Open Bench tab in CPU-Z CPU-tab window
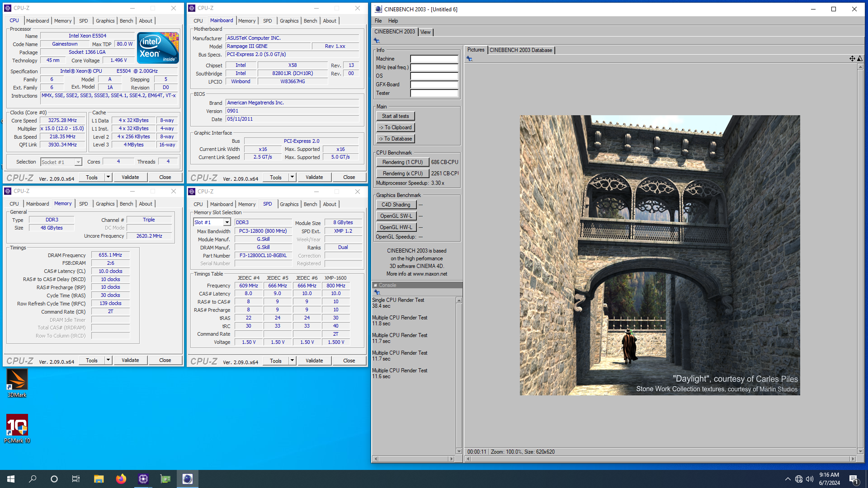 [126, 21]
